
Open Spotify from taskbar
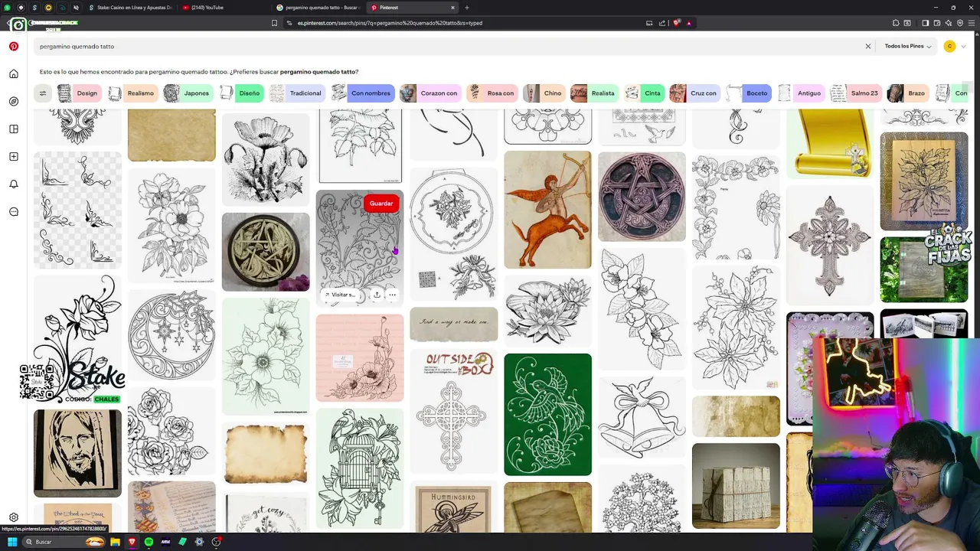tap(149, 542)
